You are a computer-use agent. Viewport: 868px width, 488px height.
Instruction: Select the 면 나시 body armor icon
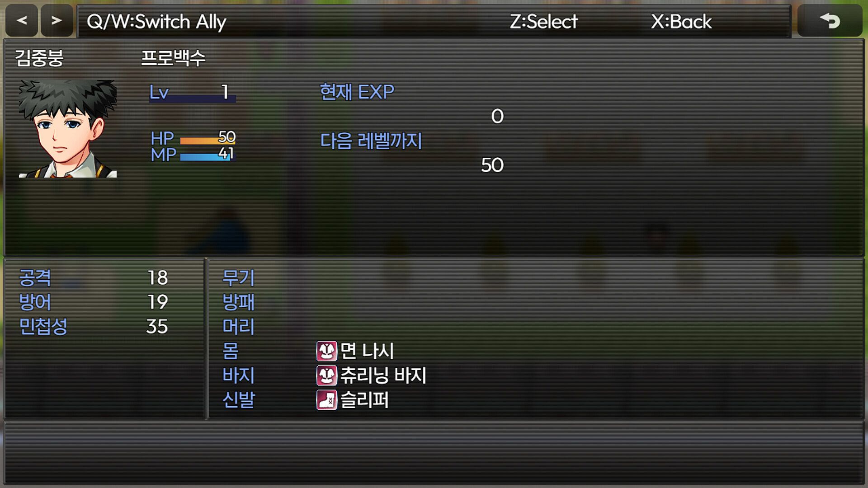pos(326,351)
